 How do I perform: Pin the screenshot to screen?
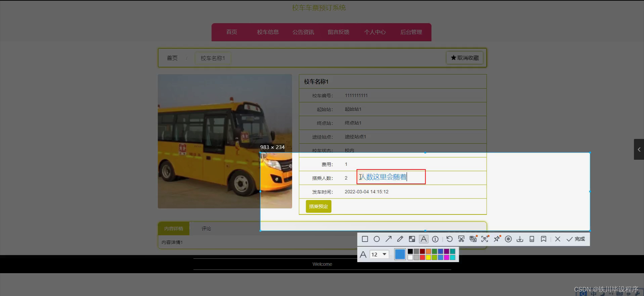tap(497, 239)
